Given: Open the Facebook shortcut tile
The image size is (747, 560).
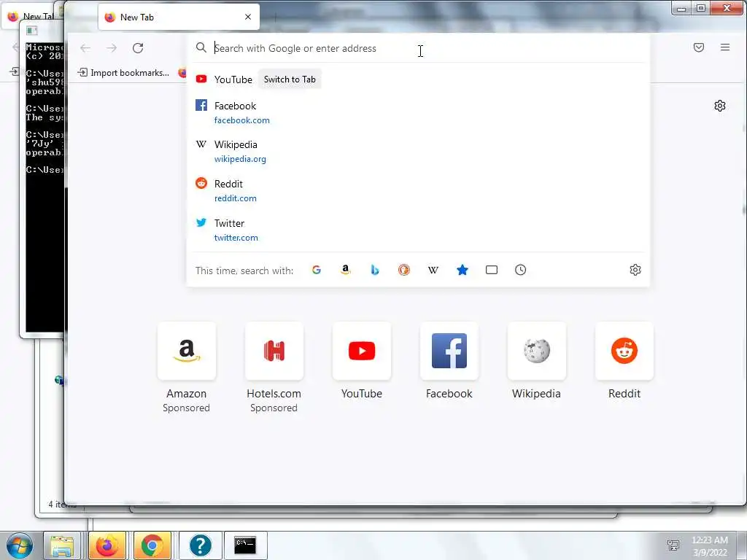Looking at the screenshot, I should (x=449, y=351).
